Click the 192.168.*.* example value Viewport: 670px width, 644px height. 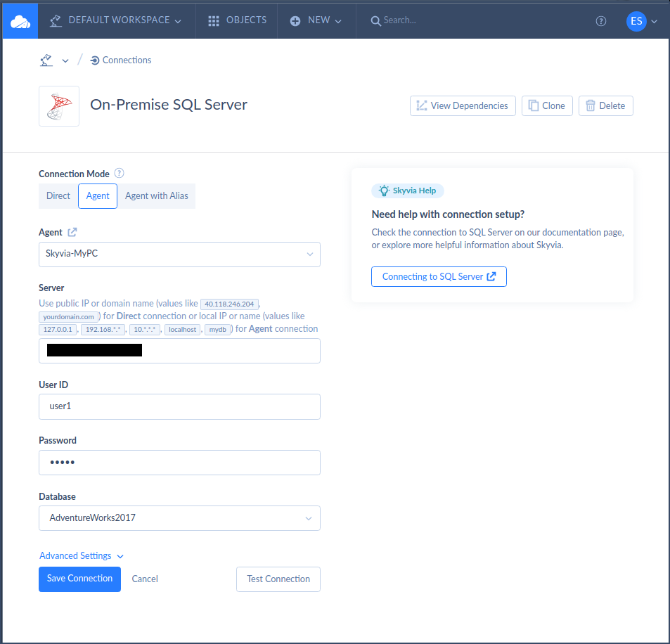[x=103, y=330]
